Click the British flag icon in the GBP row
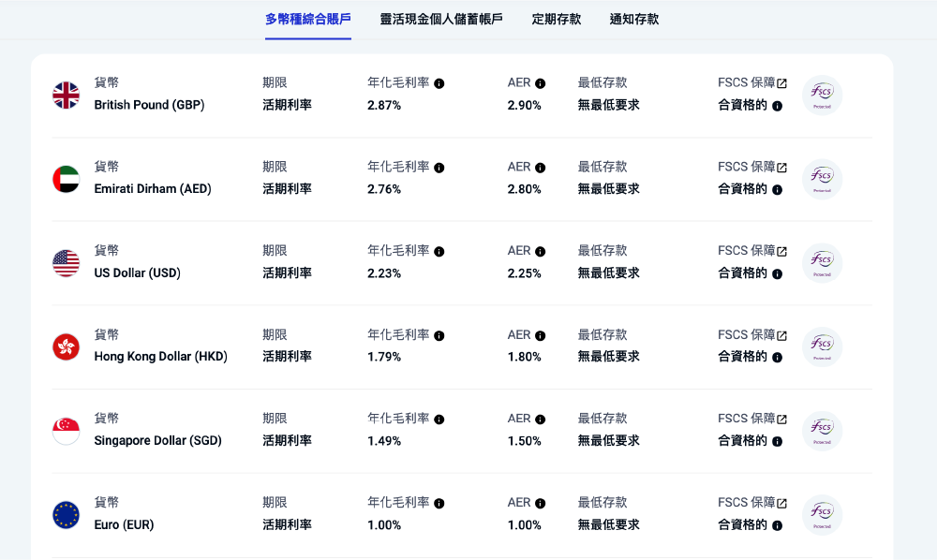 coord(66,94)
